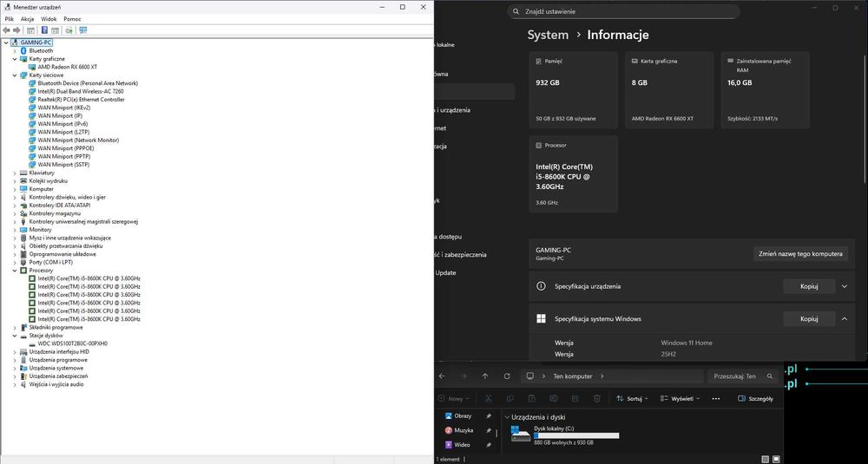Screen dimensions: 868x464
Task: Click the Copy icon in File Explorer toolbar
Action: coord(510,398)
